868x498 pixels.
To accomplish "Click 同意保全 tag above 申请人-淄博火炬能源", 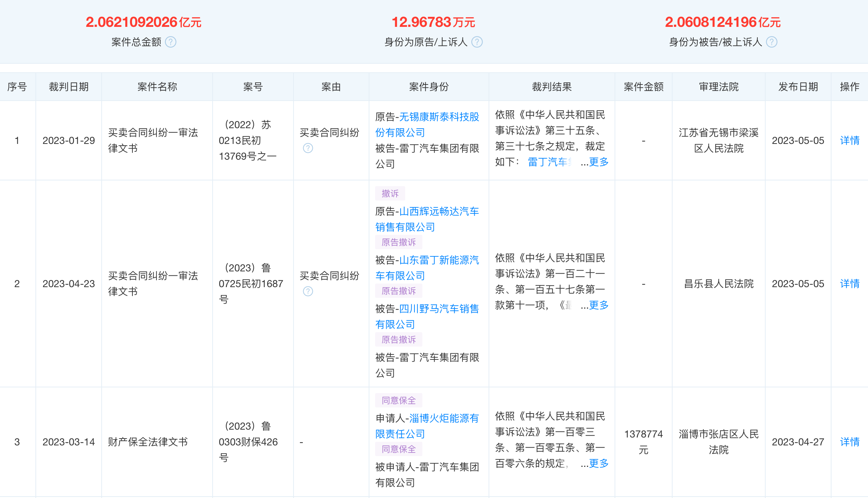I will 399,400.
